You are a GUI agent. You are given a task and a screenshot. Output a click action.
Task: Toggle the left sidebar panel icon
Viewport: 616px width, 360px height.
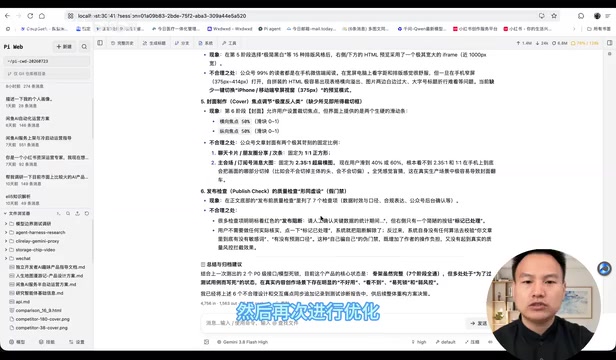click(100, 43)
